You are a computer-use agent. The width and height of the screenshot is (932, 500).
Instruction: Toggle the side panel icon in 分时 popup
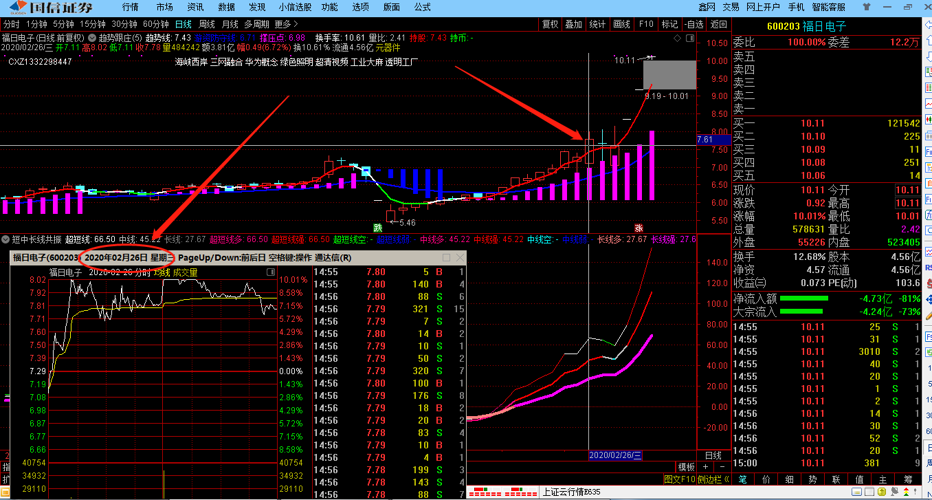[x=270, y=272]
